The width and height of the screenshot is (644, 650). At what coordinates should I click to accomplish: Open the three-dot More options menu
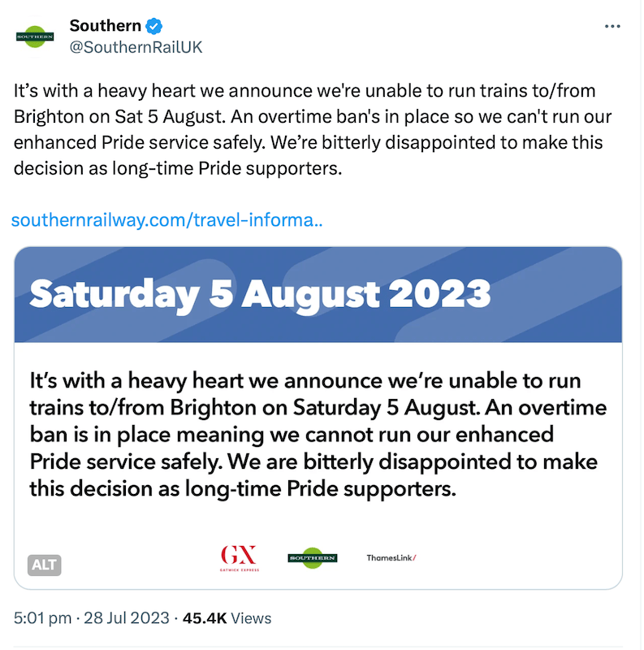tap(613, 27)
